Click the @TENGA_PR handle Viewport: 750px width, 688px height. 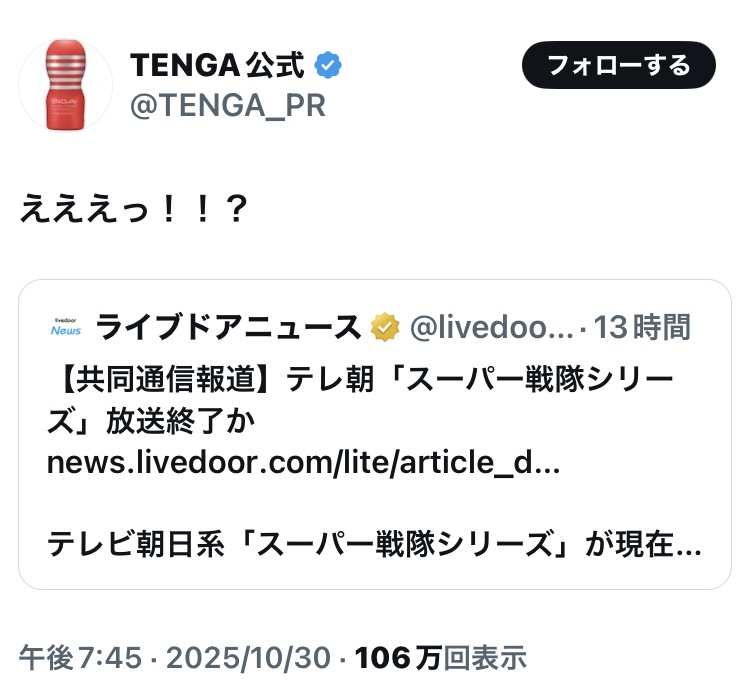228,106
